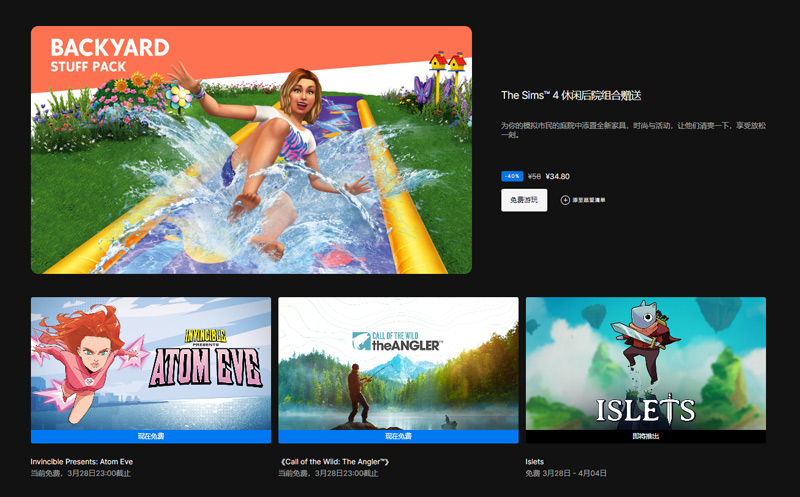The height and width of the screenshot is (497, 800).
Task: Click the free-until date line under Atom Eve title
Action: point(81,473)
